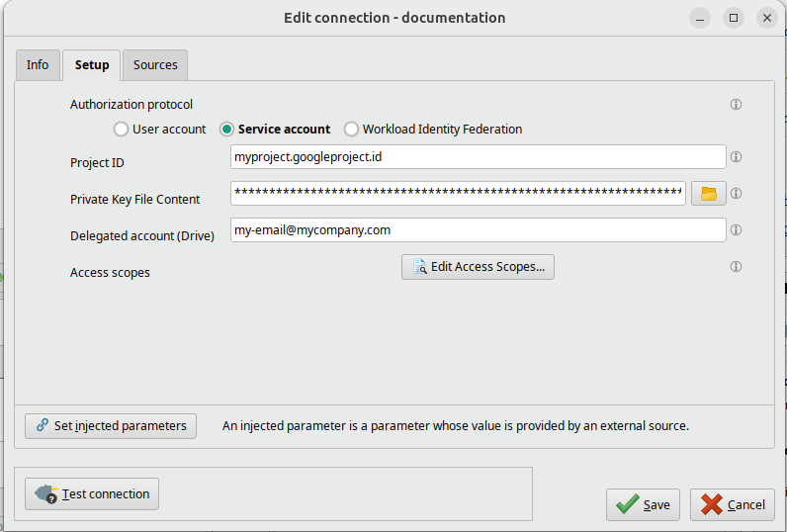Focus the Private Key File Content field
787x532 pixels.
pyautogui.click(x=458, y=194)
